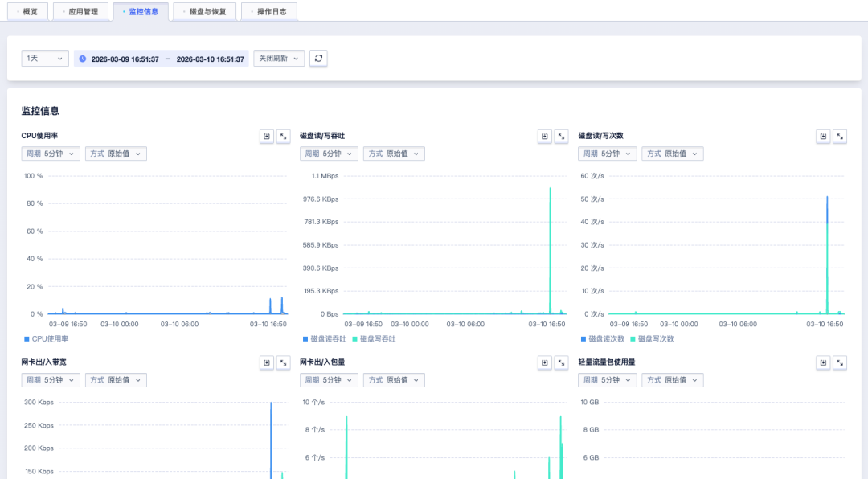868x479 pixels.
Task: Select the 监控信息 tab
Action: click(x=141, y=11)
